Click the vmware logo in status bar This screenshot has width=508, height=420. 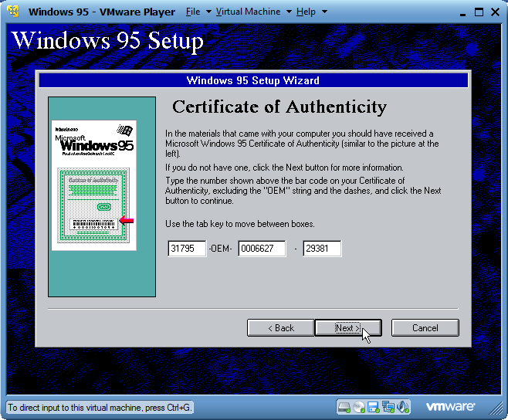coord(450,406)
